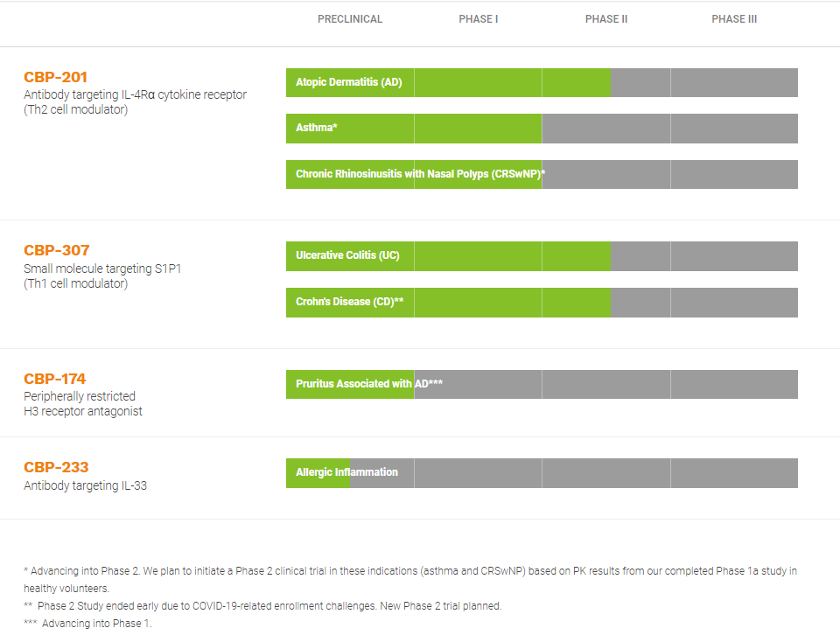
Task: Select the PHASE III column header
Action: click(x=734, y=19)
